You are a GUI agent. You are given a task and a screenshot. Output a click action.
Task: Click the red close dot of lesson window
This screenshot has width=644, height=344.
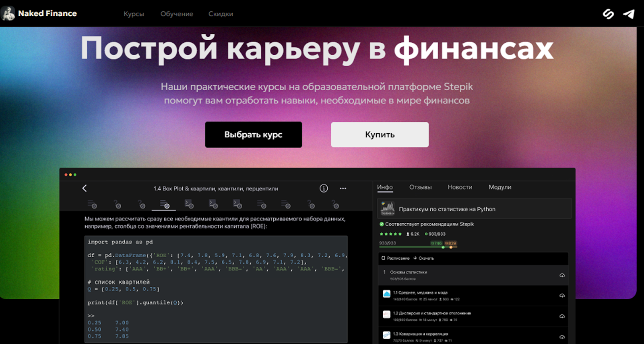pos(66,175)
